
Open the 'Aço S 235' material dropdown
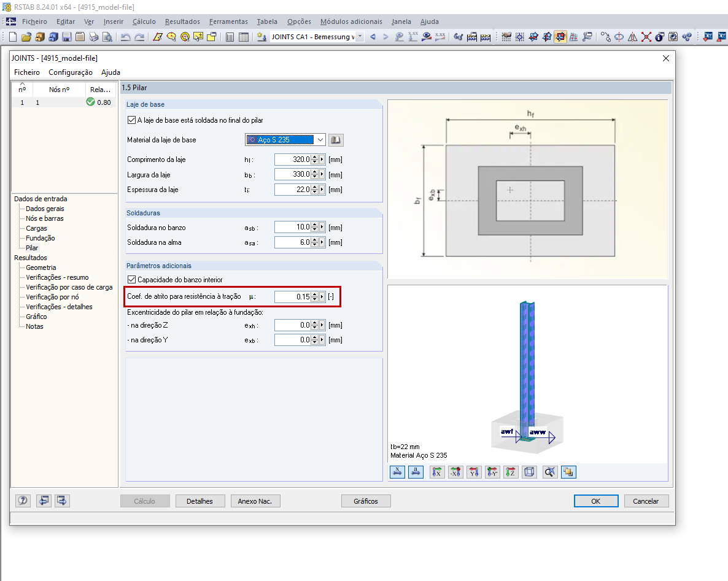(320, 140)
